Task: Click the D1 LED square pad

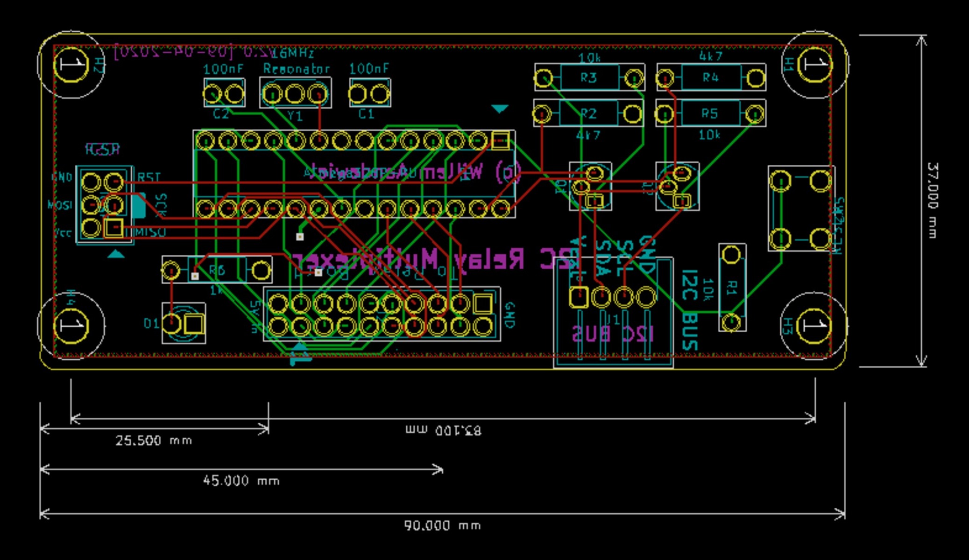Action: tap(194, 323)
